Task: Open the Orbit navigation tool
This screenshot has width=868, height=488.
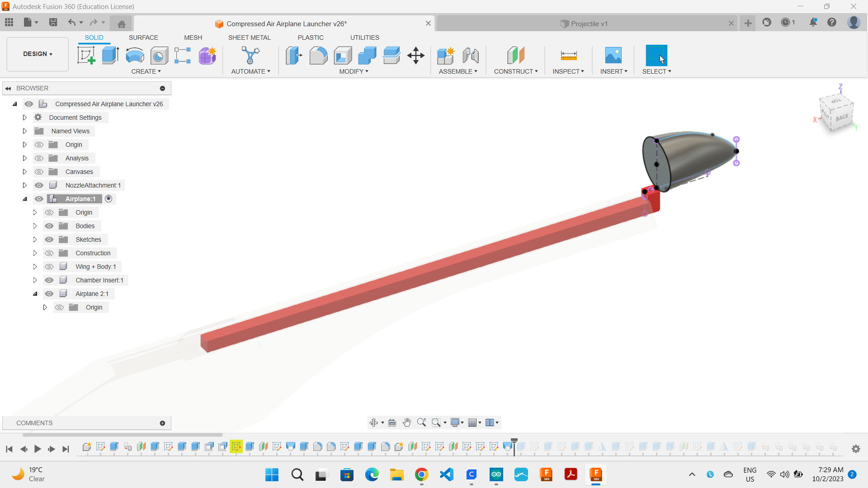Action: [373, 422]
